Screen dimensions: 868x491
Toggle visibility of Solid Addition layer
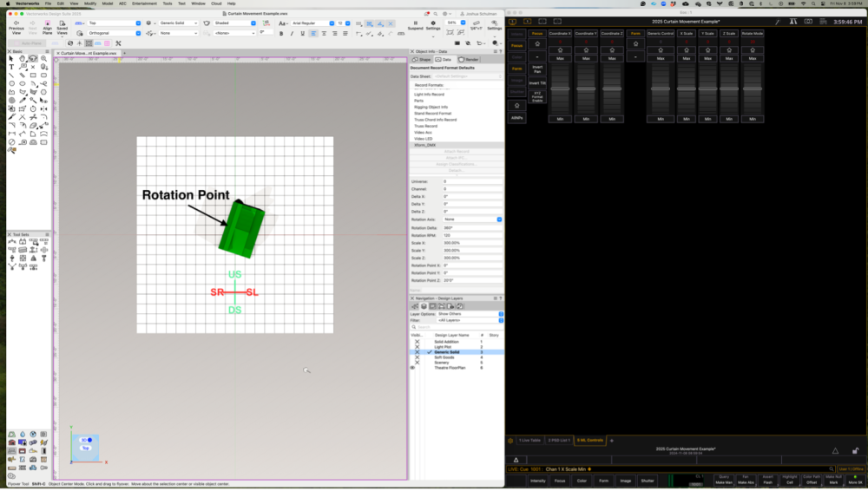(x=416, y=342)
